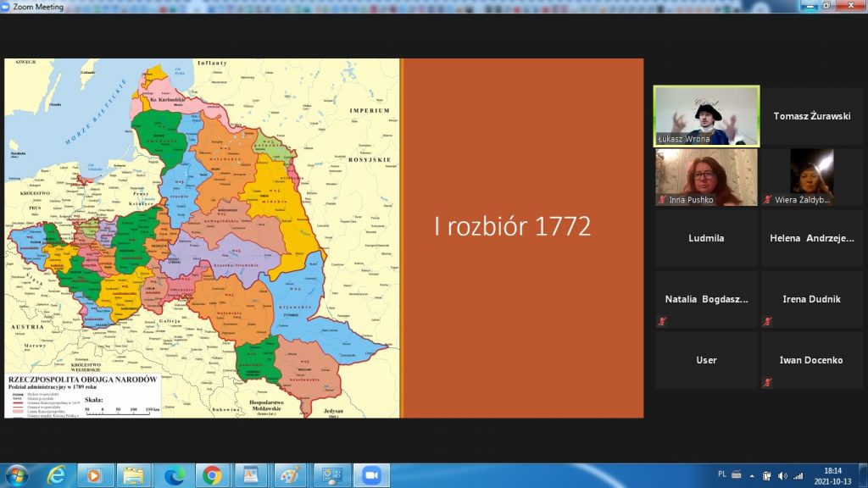Select Łukasz Wrona's video tile
The width and height of the screenshot is (868, 488).
(706, 116)
